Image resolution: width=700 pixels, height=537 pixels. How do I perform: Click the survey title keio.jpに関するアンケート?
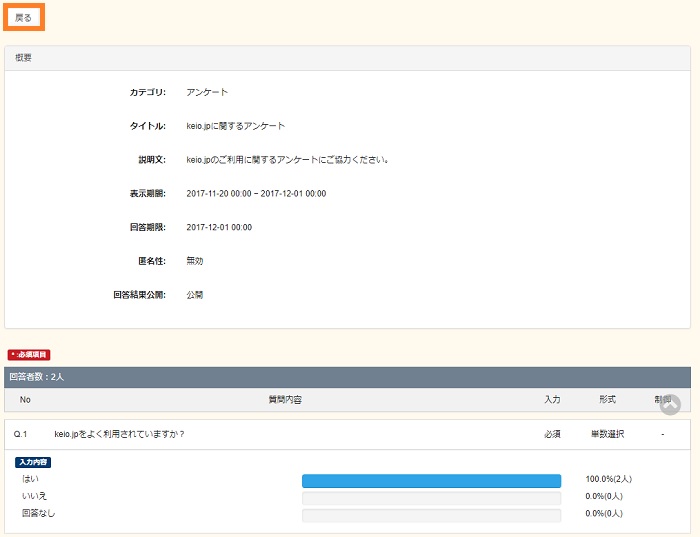point(235,126)
